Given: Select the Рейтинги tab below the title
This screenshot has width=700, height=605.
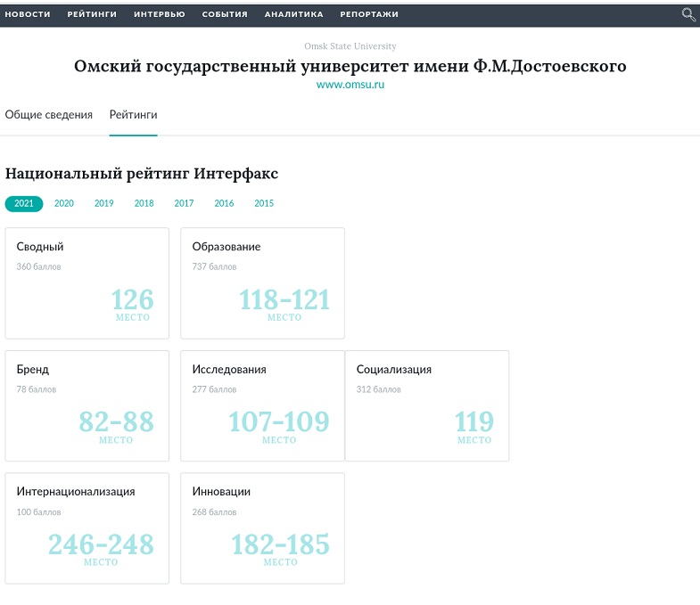Looking at the screenshot, I should click(x=133, y=115).
